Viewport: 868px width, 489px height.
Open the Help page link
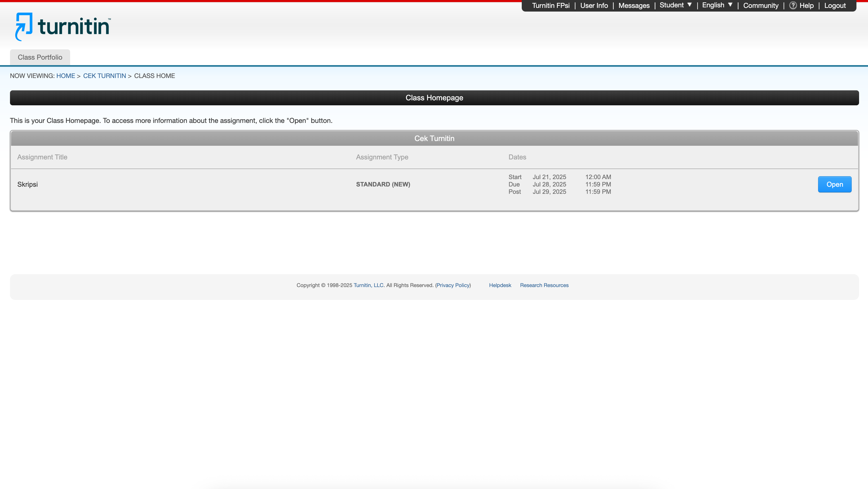tap(806, 6)
